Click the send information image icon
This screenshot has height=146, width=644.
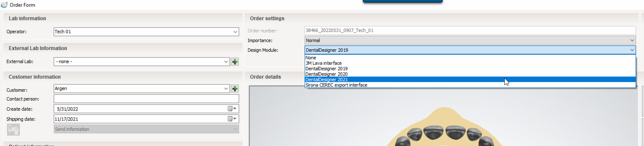point(13,129)
